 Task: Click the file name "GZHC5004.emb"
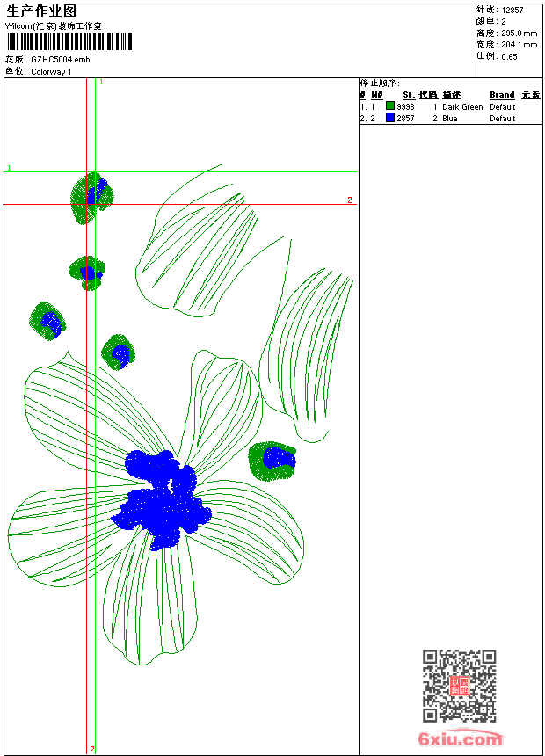point(61,60)
